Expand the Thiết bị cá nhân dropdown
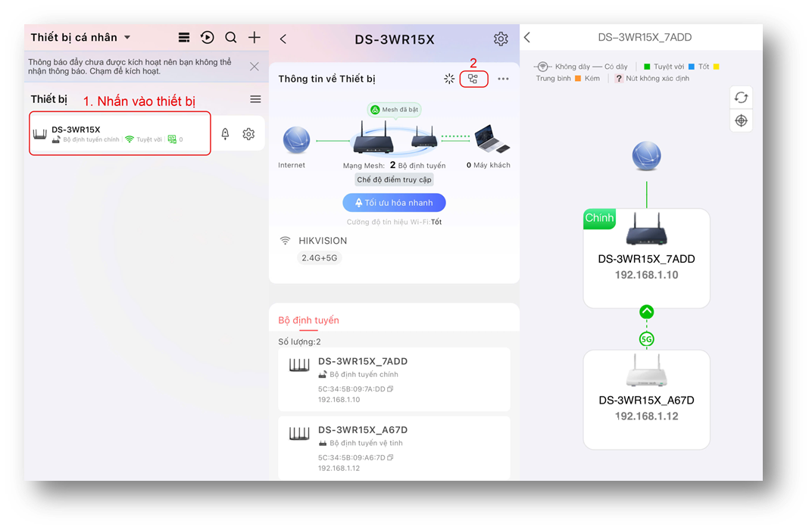 point(127,38)
